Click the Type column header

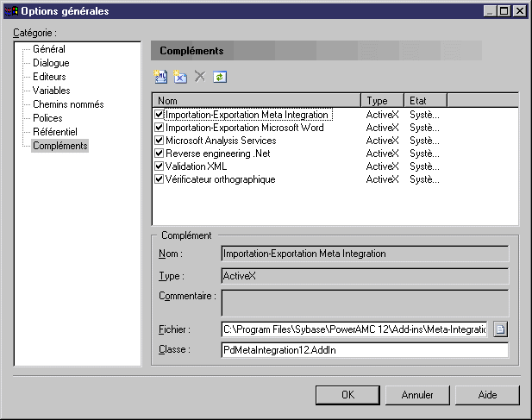pyautogui.click(x=382, y=101)
